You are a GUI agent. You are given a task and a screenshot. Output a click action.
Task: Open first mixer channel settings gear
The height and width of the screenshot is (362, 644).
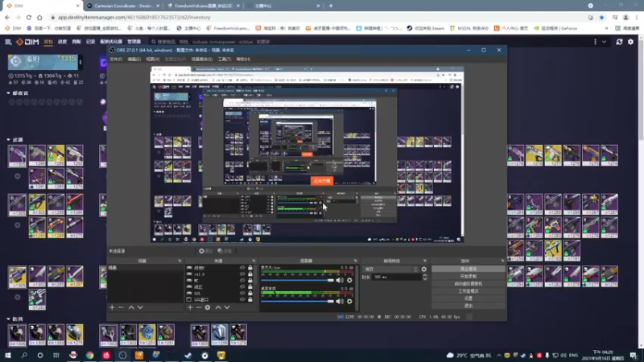tap(349, 280)
